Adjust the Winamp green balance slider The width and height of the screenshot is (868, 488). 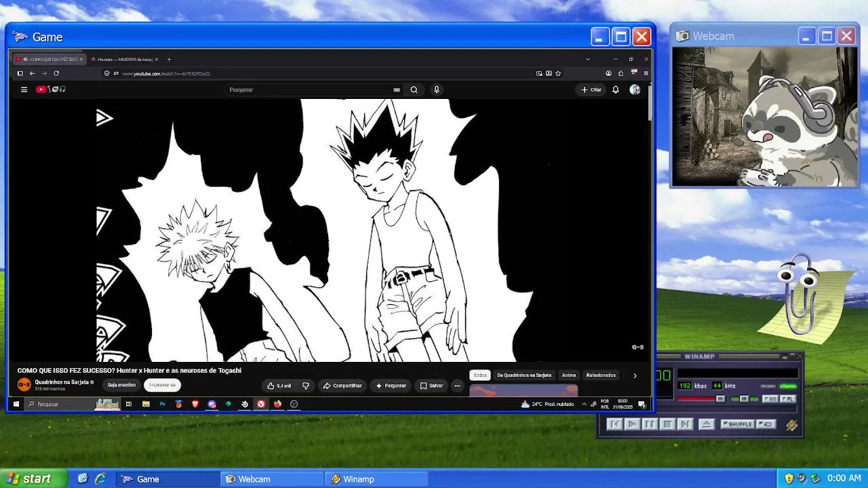click(744, 399)
